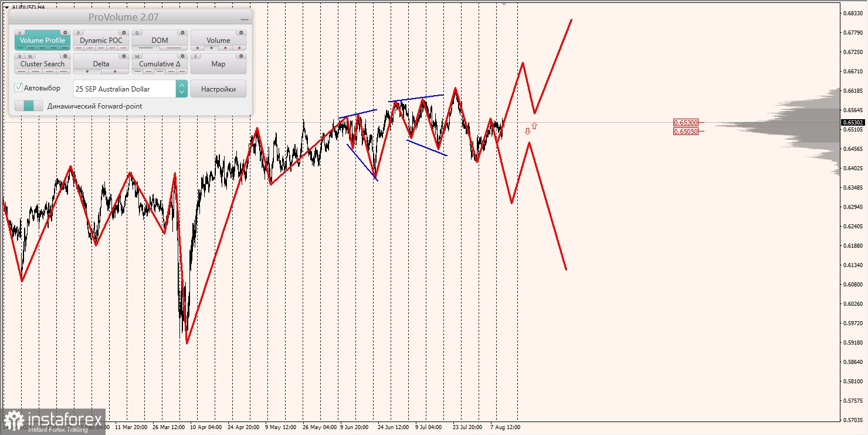Open the Настройки settings button
This screenshot has width=868, height=435.
pyautogui.click(x=218, y=89)
